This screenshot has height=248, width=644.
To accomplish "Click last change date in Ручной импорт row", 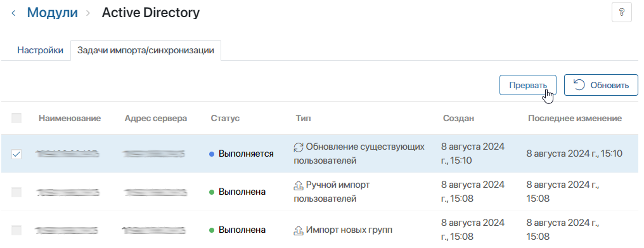I will tap(563, 192).
